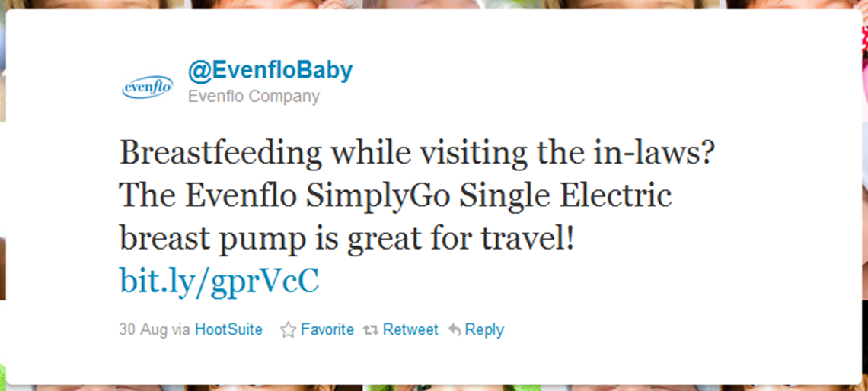868x391 pixels.
Task: Mark tweet using the Favorite label
Action: 327,330
